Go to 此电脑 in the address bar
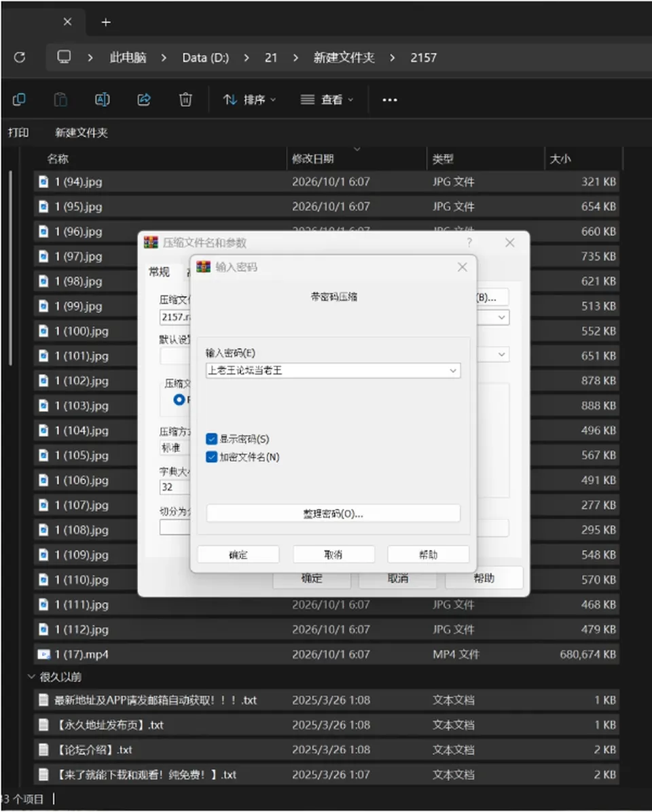 point(128,57)
